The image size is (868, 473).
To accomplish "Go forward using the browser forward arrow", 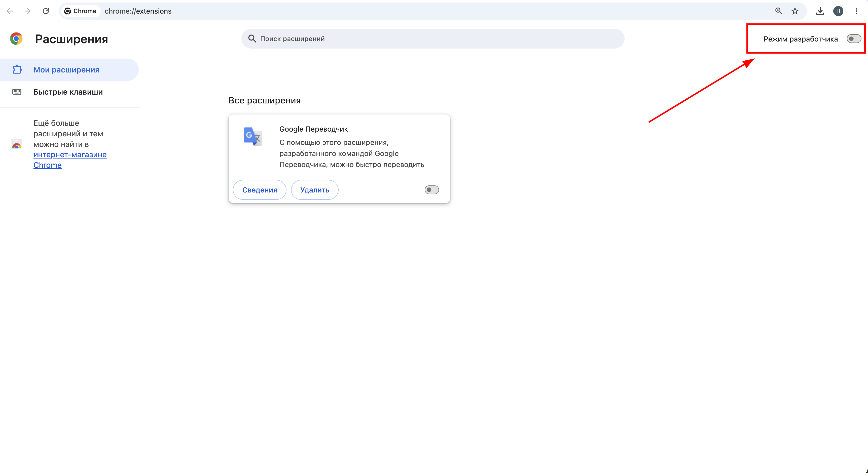I will [x=28, y=11].
